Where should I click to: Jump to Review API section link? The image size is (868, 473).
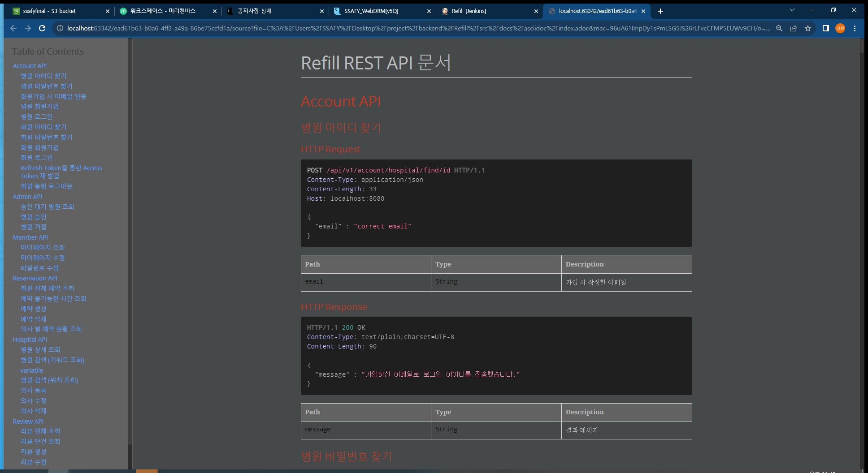[28, 421]
